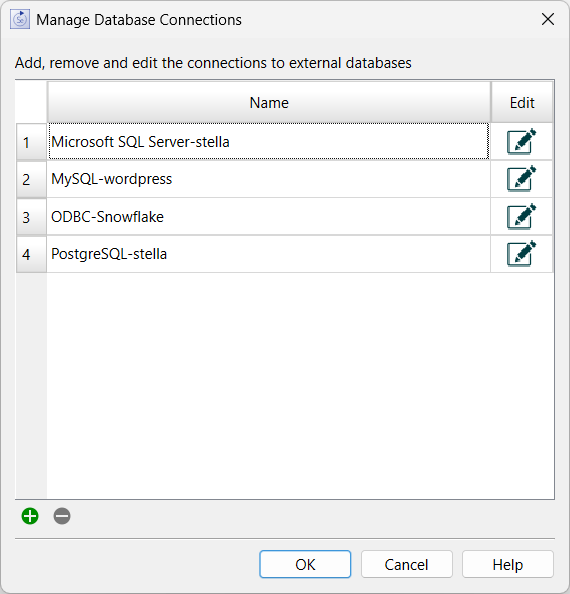Add a new database connection

coord(30,516)
